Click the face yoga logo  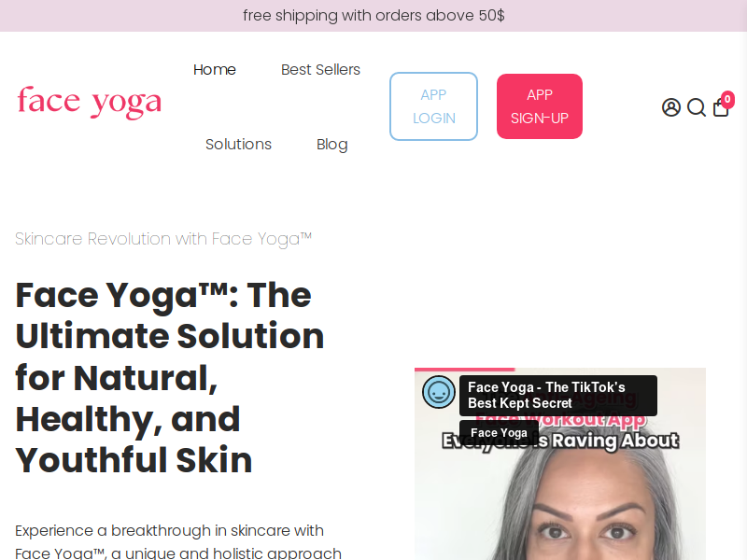click(x=90, y=102)
